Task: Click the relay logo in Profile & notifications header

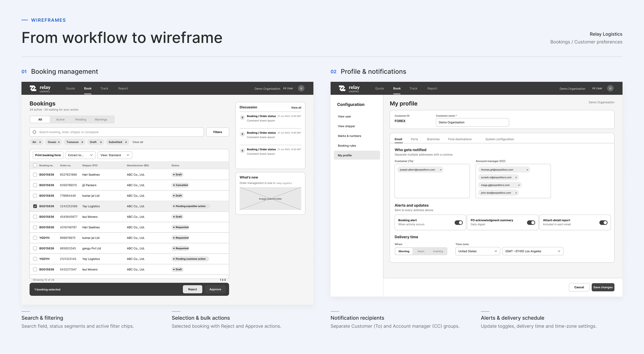Action: point(349,88)
